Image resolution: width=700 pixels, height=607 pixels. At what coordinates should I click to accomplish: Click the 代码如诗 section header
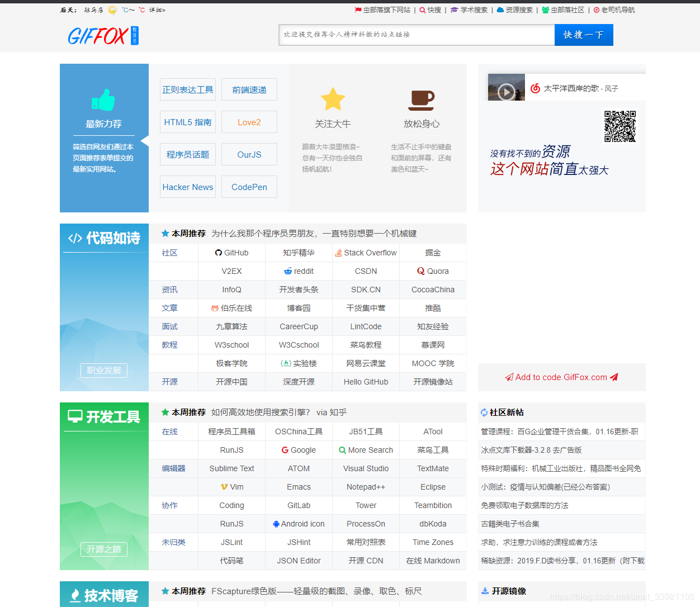pyautogui.click(x=104, y=238)
